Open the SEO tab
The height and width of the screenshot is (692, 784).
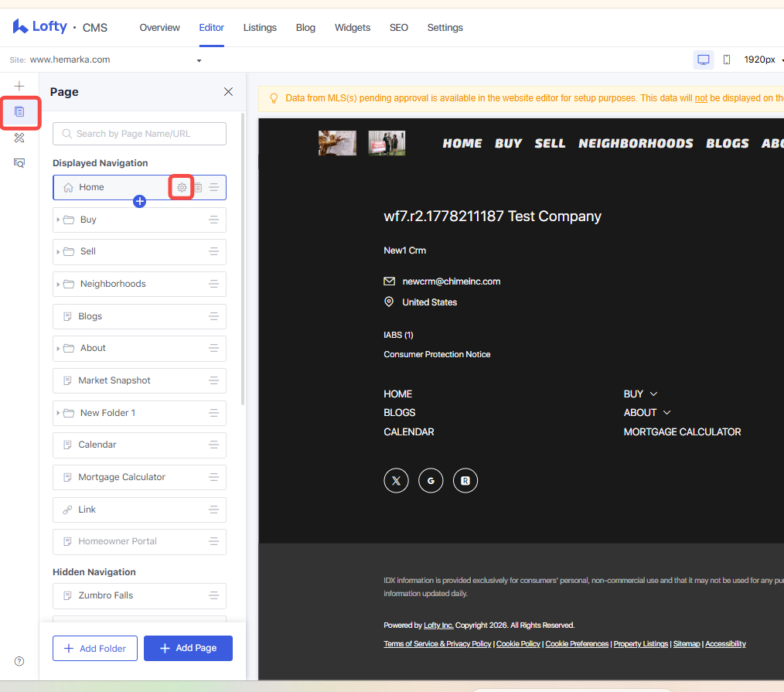[x=398, y=28]
